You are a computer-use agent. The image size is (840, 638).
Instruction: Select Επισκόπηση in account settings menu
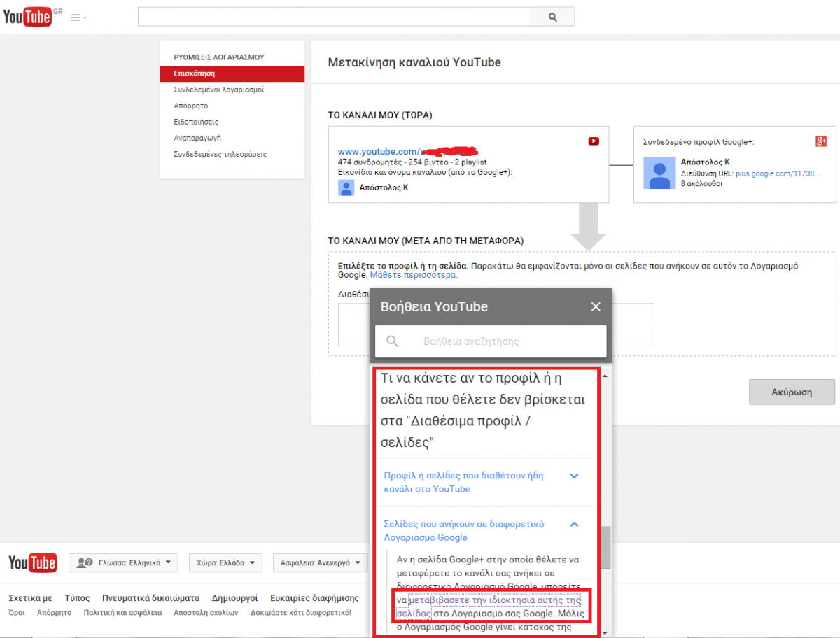point(232,73)
